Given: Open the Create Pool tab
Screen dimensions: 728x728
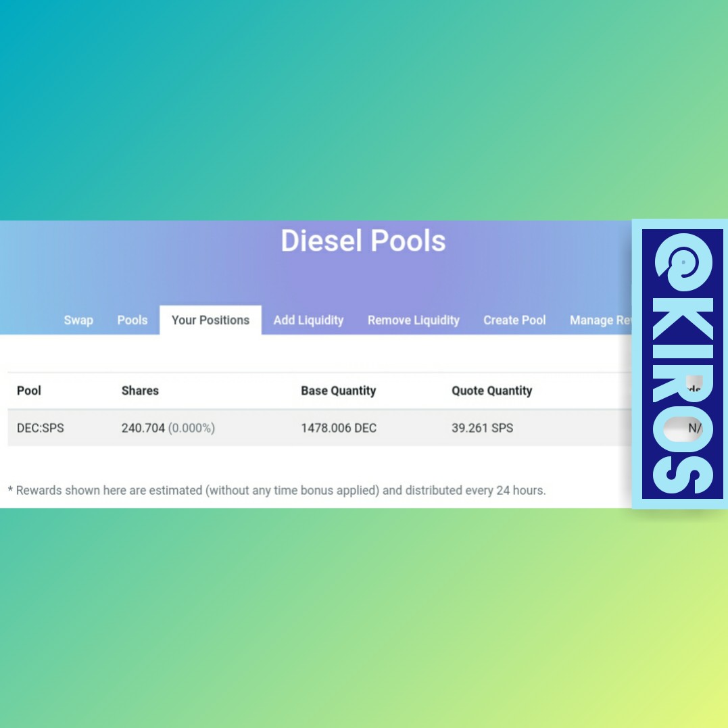Looking at the screenshot, I should pyautogui.click(x=514, y=320).
